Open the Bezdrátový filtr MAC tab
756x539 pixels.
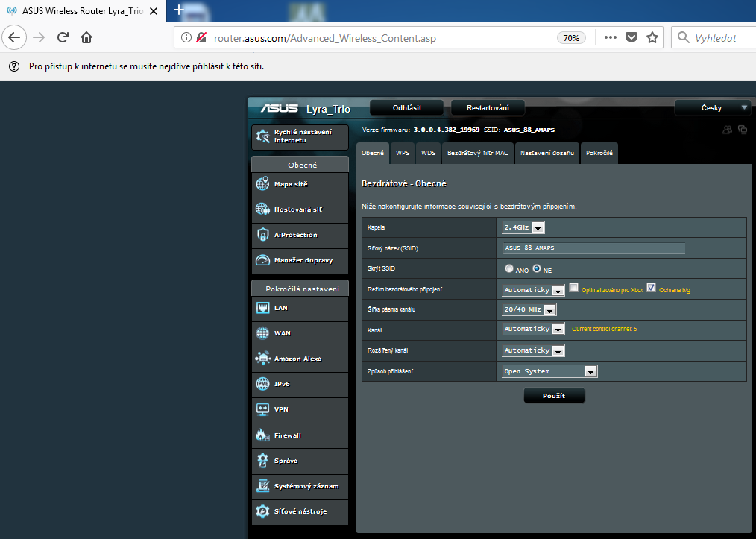point(478,153)
